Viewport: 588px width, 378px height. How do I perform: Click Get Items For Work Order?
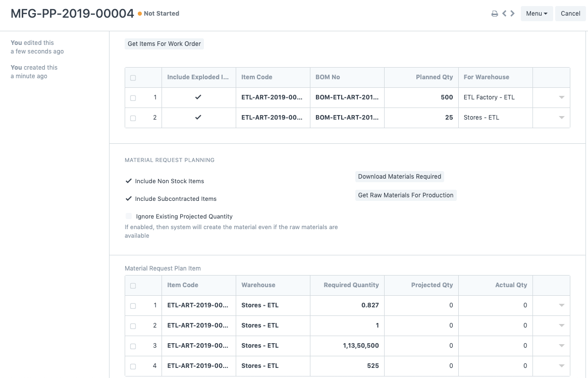[x=164, y=44]
